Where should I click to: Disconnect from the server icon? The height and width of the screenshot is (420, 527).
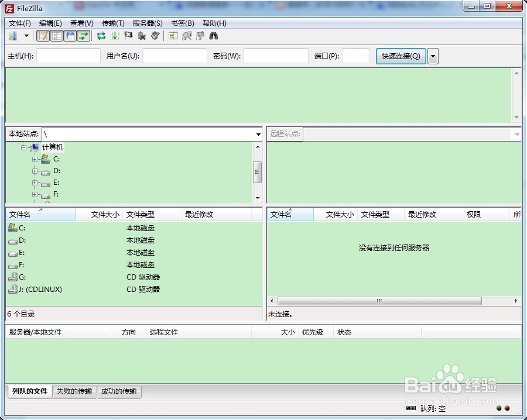click(x=142, y=36)
